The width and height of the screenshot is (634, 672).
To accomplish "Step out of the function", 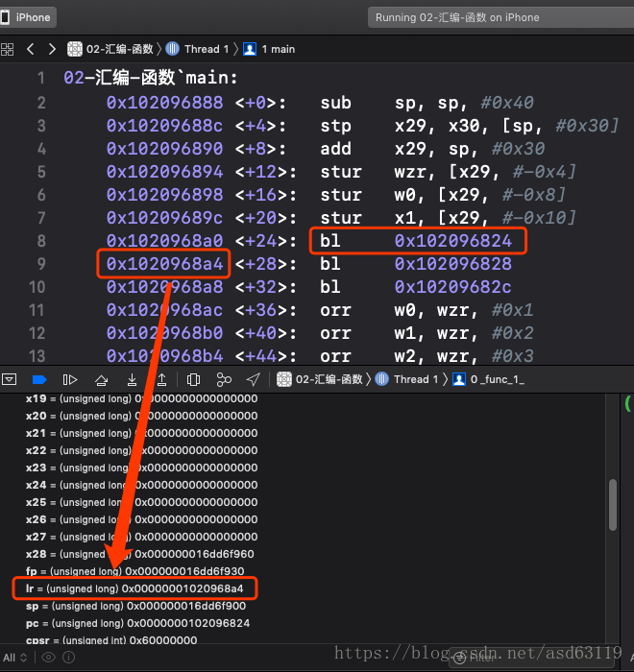I will (x=161, y=379).
